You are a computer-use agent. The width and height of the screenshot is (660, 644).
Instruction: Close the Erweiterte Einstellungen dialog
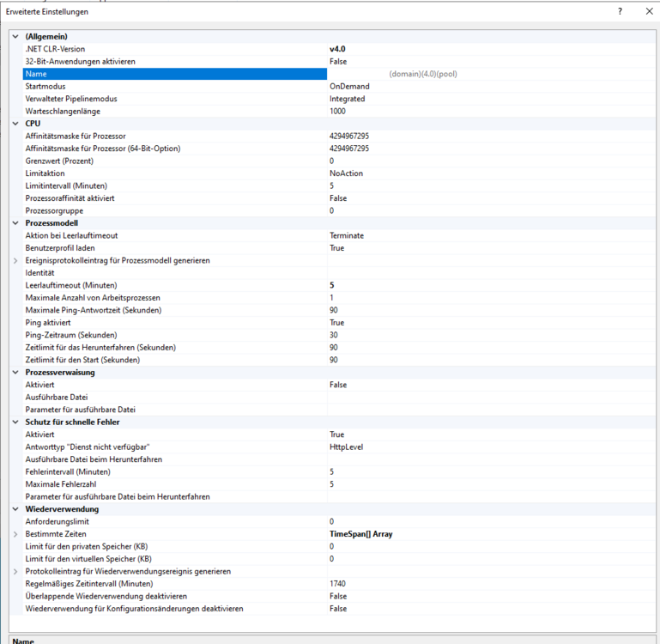point(649,11)
